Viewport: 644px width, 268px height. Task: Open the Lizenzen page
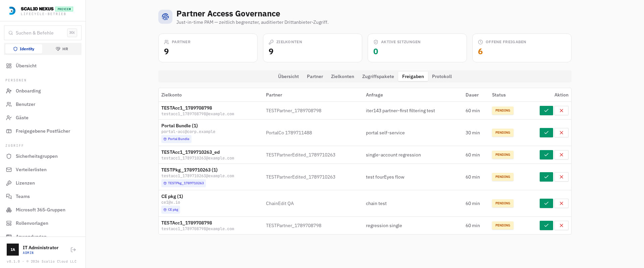[43, 183]
